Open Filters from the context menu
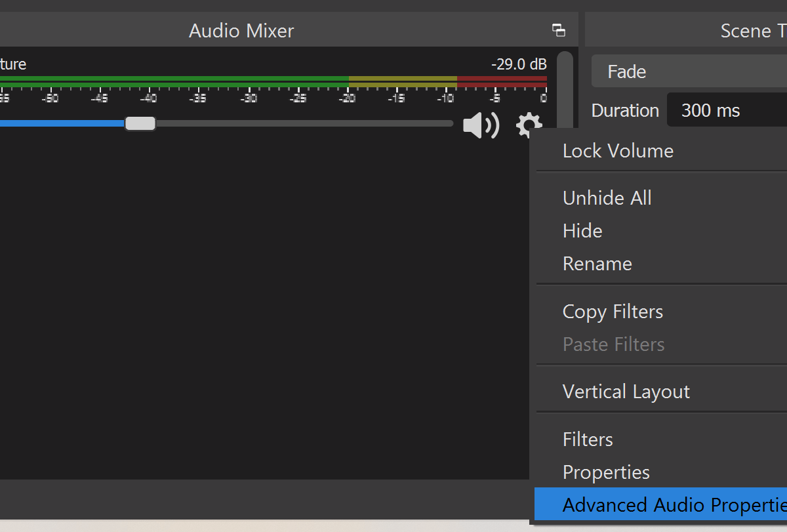 click(x=588, y=440)
